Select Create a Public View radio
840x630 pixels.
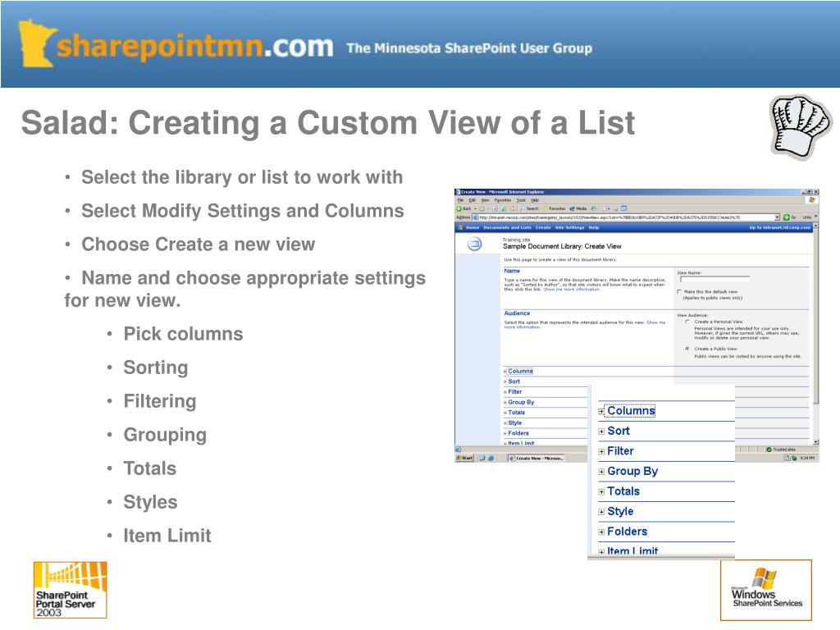687,349
